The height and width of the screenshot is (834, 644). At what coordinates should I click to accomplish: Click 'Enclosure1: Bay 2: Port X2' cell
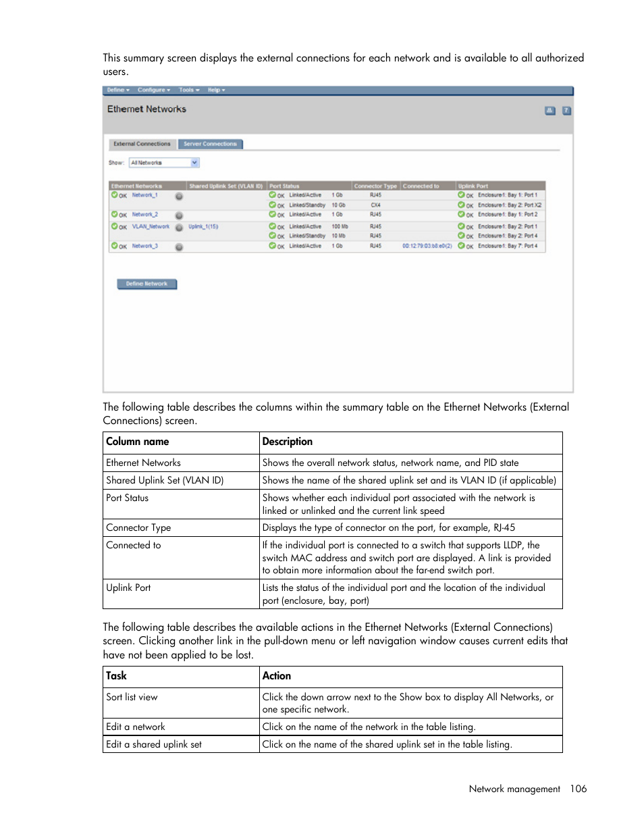[510, 205]
